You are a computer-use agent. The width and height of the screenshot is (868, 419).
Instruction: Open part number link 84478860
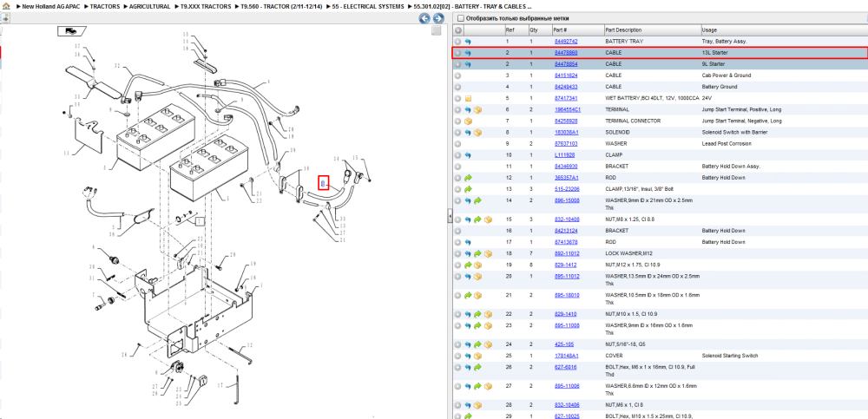[566, 53]
